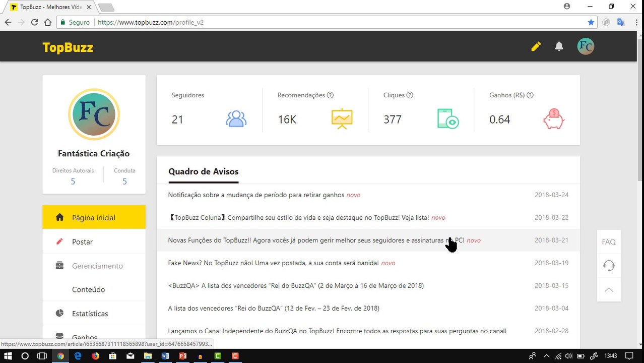Open Conteúdo in the sidebar
The height and width of the screenshot is (363, 644).
(94, 289)
